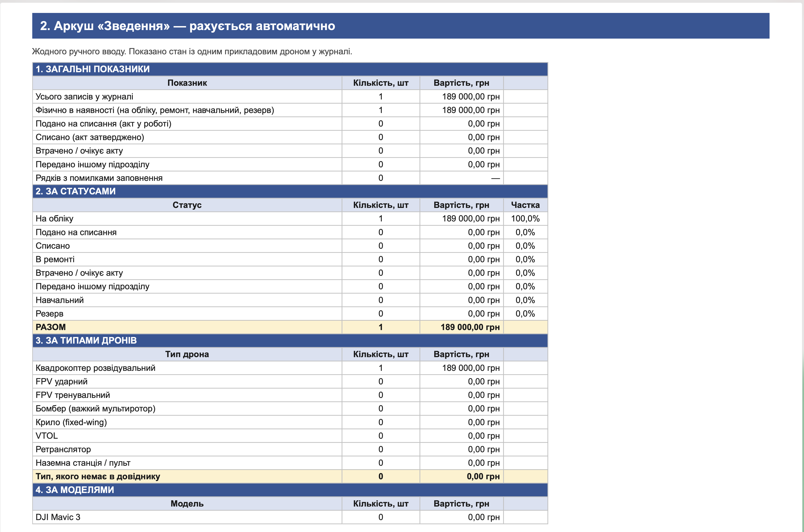Click the 'Статус' column header
The image size is (804, 532).
tap(187, 205)
